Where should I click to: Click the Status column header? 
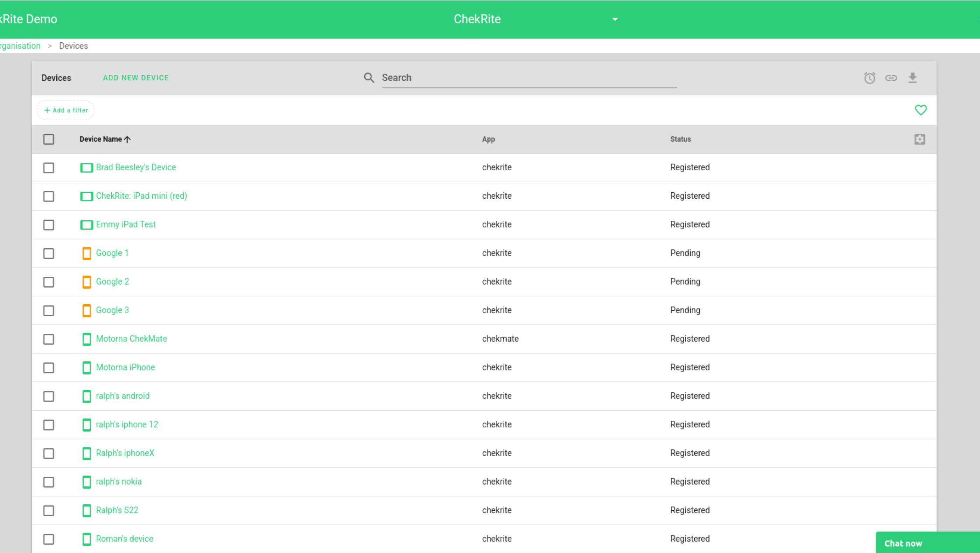point(680,139)
